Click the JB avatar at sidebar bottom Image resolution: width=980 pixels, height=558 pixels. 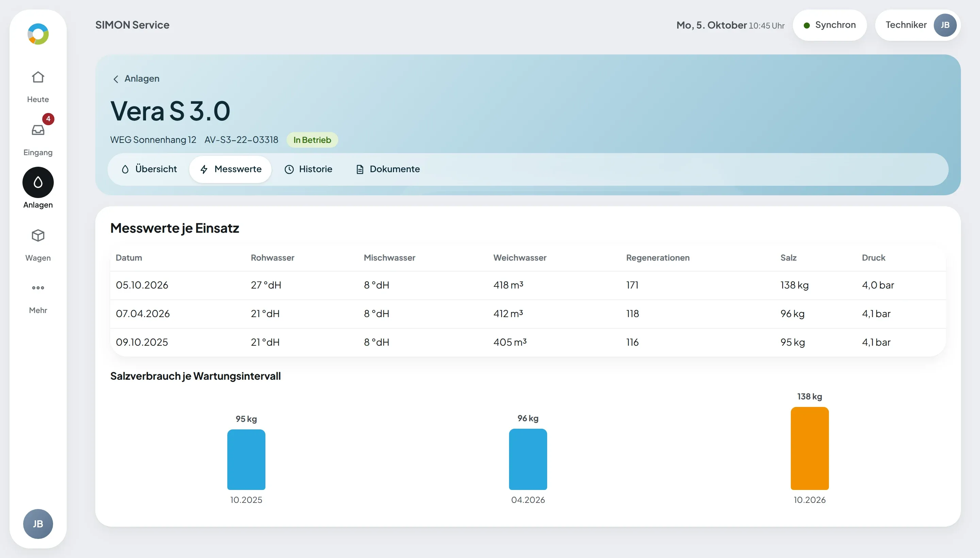pyautogui.click(x=38, y=524)
